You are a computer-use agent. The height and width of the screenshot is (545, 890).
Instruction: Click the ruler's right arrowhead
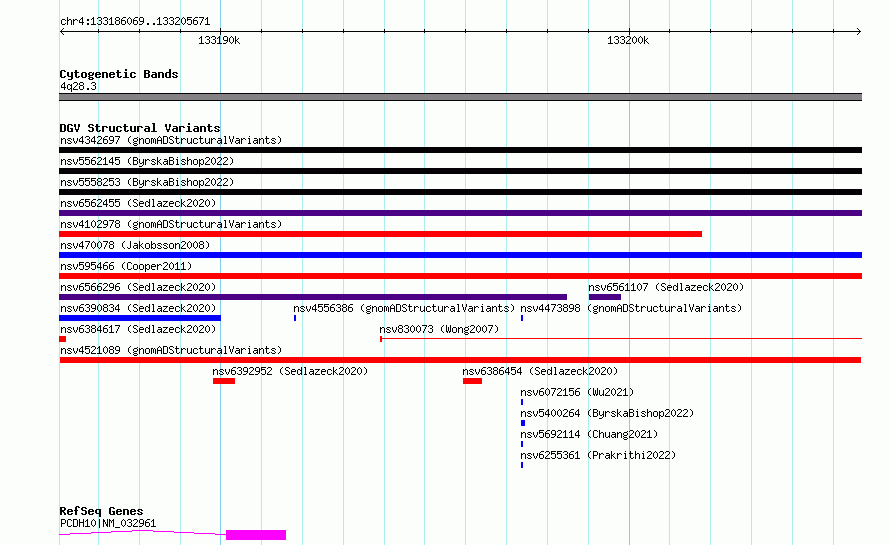point(859,31)
